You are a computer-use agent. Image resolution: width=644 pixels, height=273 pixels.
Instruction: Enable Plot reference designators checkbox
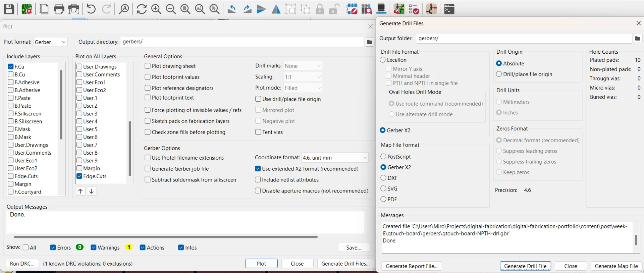coord(148,88)
